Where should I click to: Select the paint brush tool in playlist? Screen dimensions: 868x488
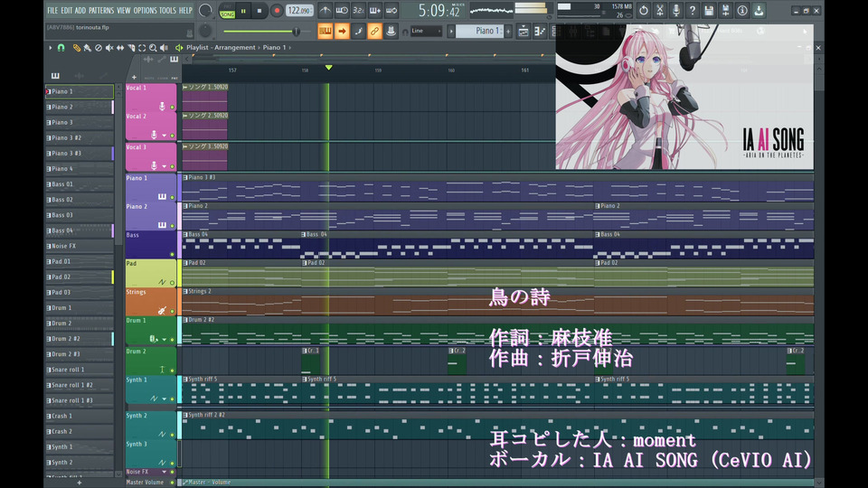coord(88,48)
